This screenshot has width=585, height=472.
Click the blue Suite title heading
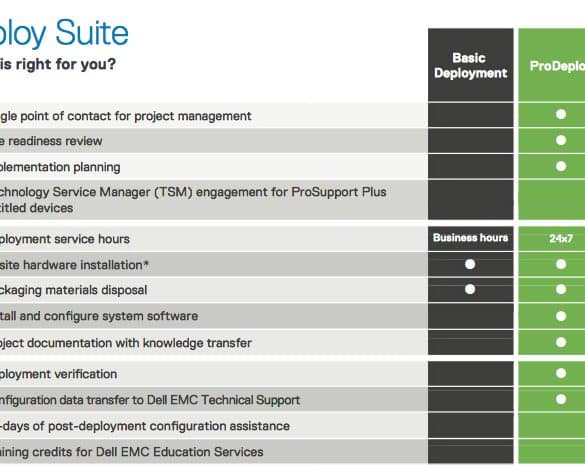(92, 33)
